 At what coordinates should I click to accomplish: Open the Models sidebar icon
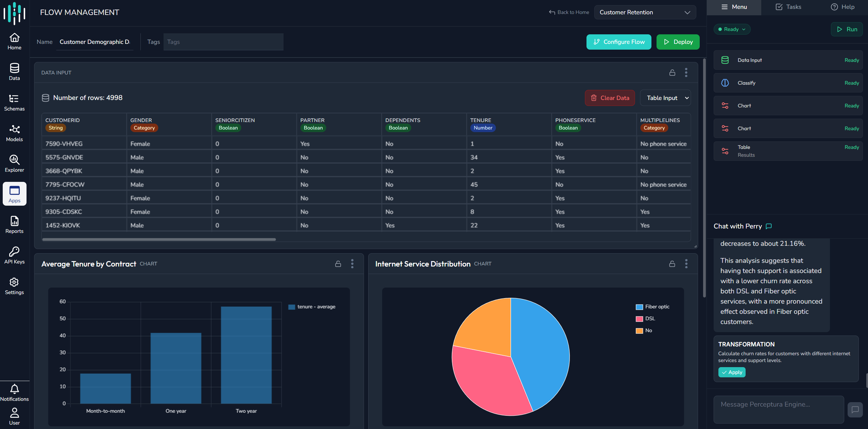click(x=14, y=133)
